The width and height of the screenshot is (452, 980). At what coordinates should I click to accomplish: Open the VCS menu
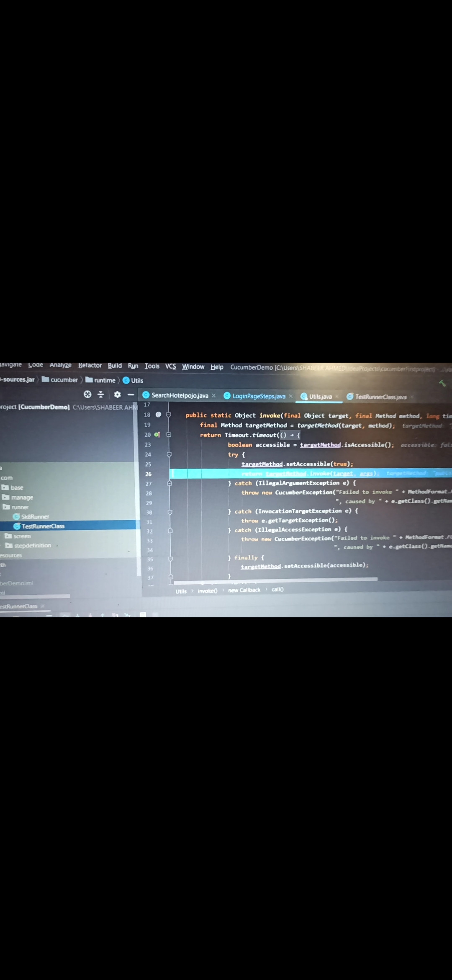[x=170, y=366]
